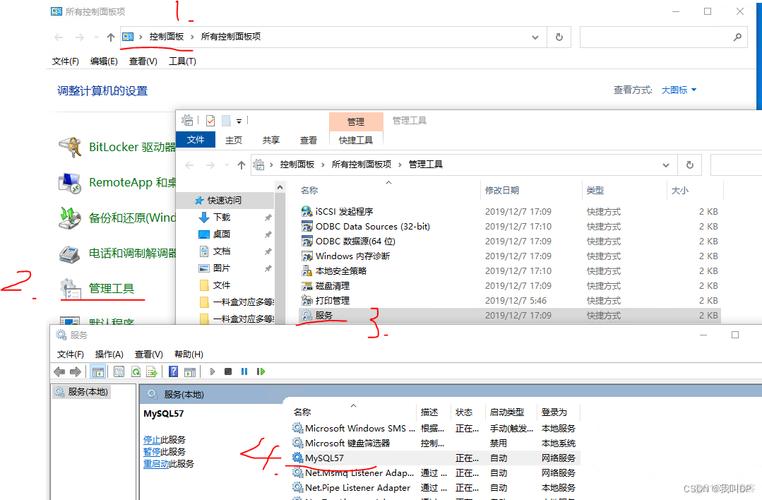Click 查看 tab in 管理工具 ribbon

click(308, 140)
